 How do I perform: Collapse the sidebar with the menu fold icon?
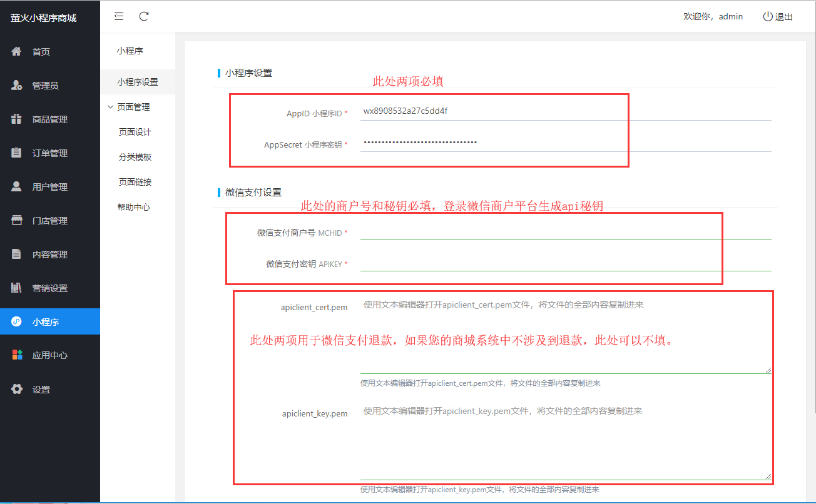point(119,16)
